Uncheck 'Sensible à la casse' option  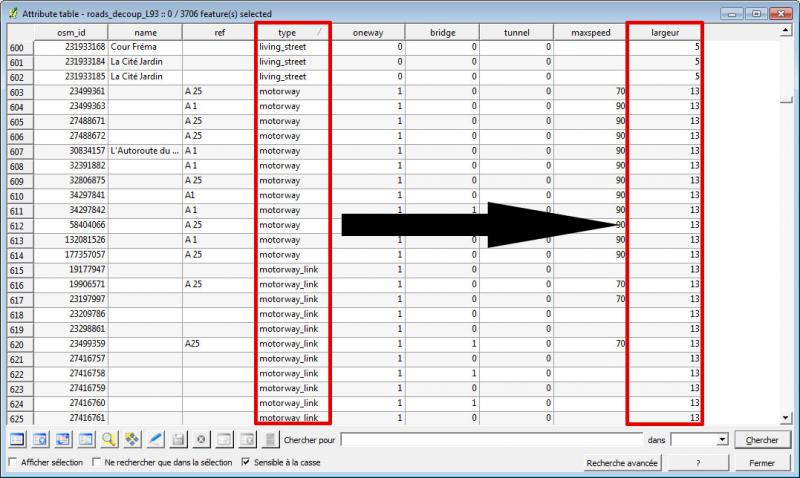point(247,462)
